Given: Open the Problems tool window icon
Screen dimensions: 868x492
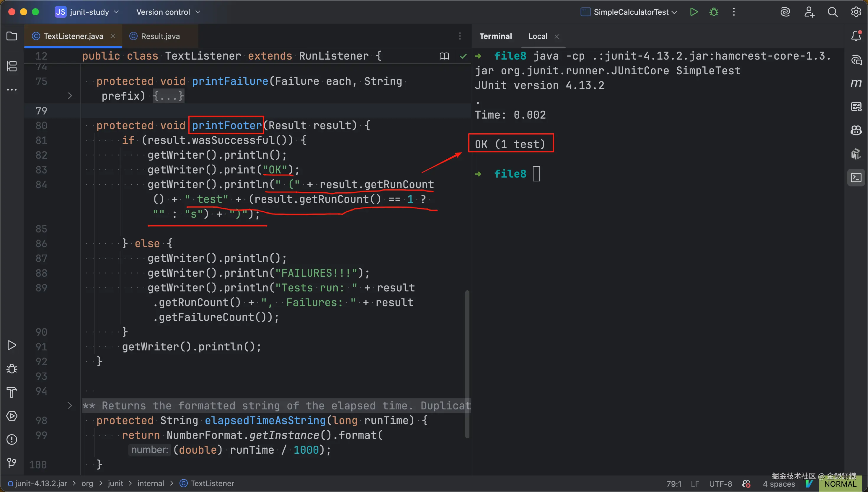Looking at the screenshot, I should coord(12,439).
